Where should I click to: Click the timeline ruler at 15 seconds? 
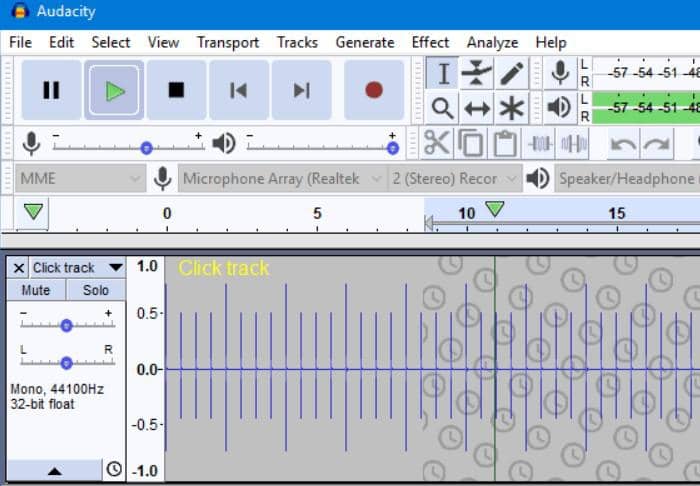(617, 214)
